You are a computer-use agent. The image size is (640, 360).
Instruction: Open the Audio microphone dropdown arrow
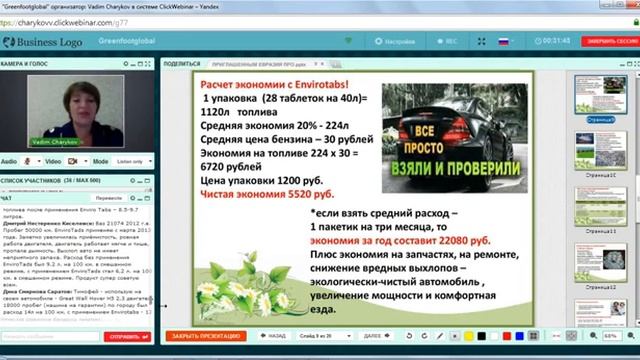[39, 161]
